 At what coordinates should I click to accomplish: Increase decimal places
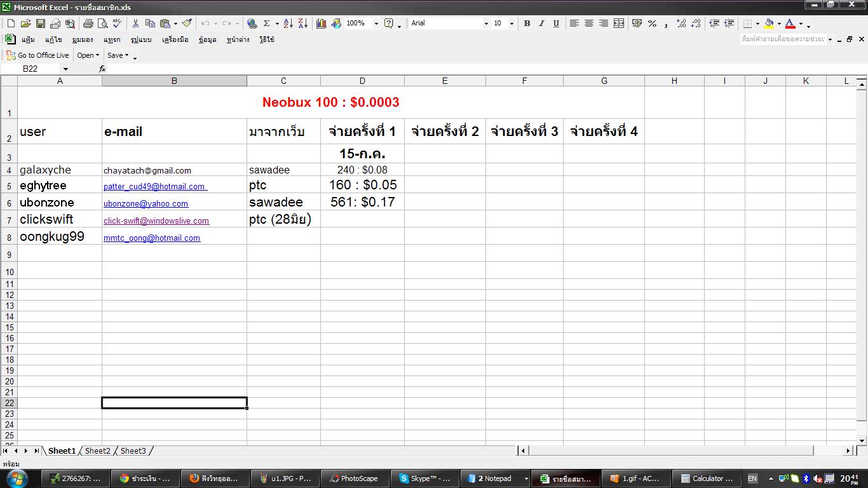[681, 24]
